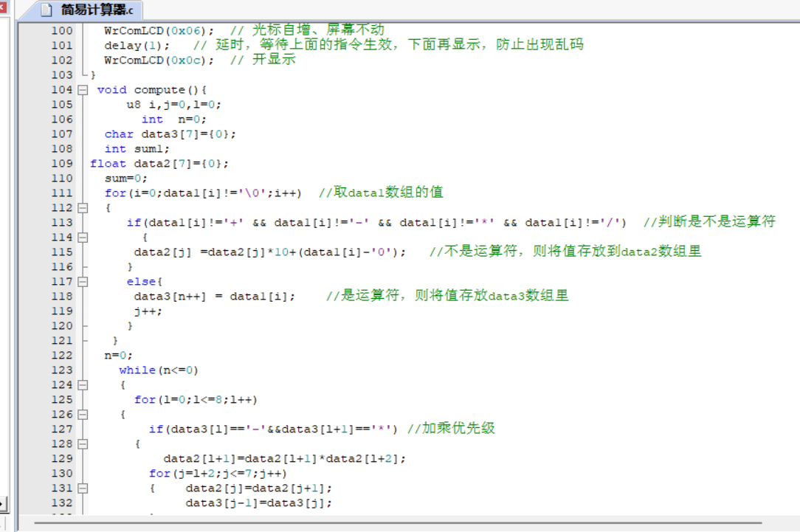The height and width of the screenshot is (532, 800).
Task: Collapse the inner for block at line 131
Action: 82,488
